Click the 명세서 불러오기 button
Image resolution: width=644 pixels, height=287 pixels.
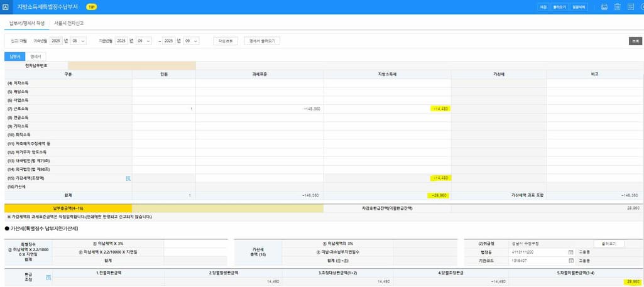click(261, 41)
